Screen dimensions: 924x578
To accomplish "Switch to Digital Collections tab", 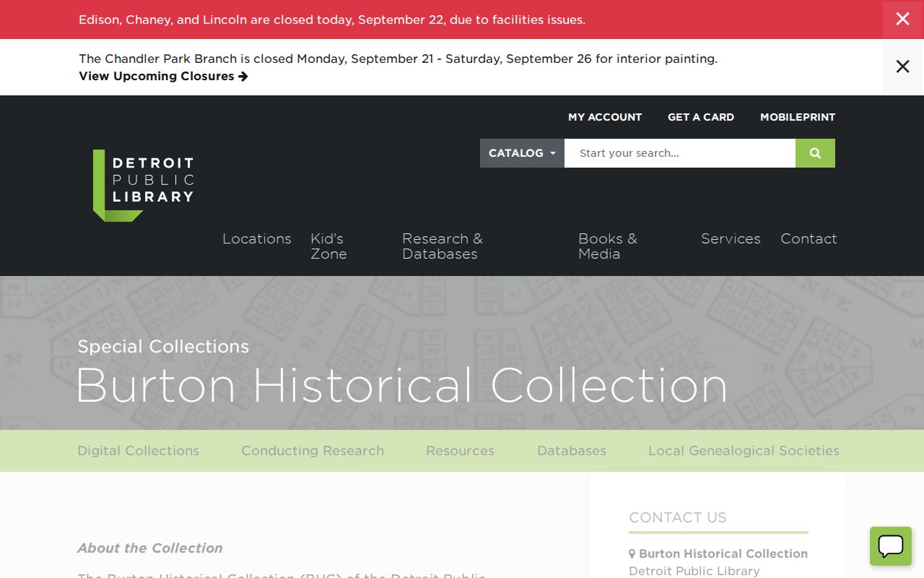I will tap(139, 451).
